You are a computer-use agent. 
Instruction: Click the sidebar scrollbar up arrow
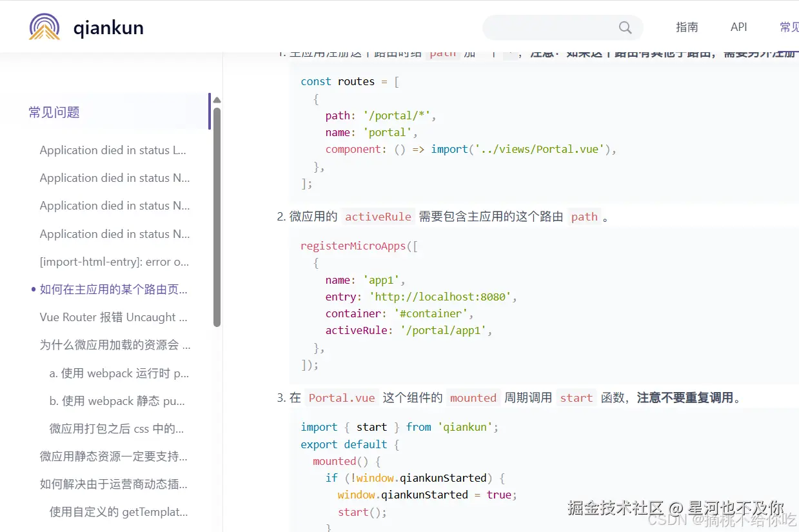pos(217,100)
